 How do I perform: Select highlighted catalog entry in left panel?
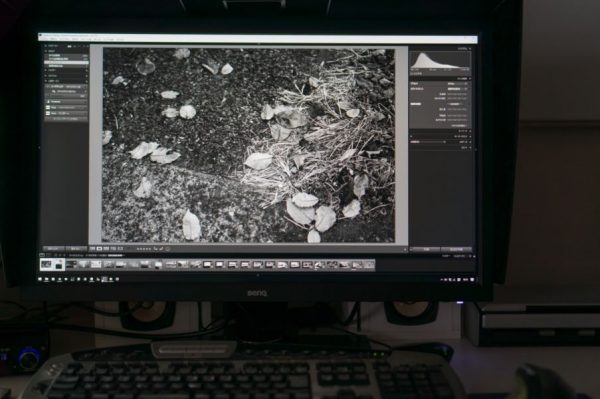coord(66,62)
